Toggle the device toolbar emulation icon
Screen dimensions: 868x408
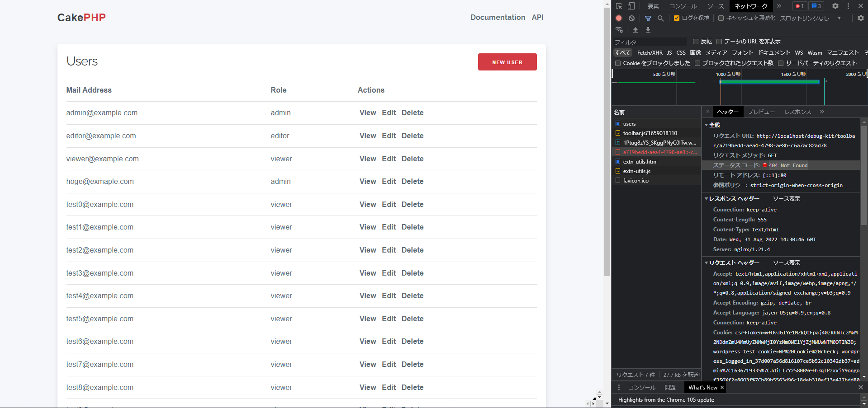click(631, 6)
